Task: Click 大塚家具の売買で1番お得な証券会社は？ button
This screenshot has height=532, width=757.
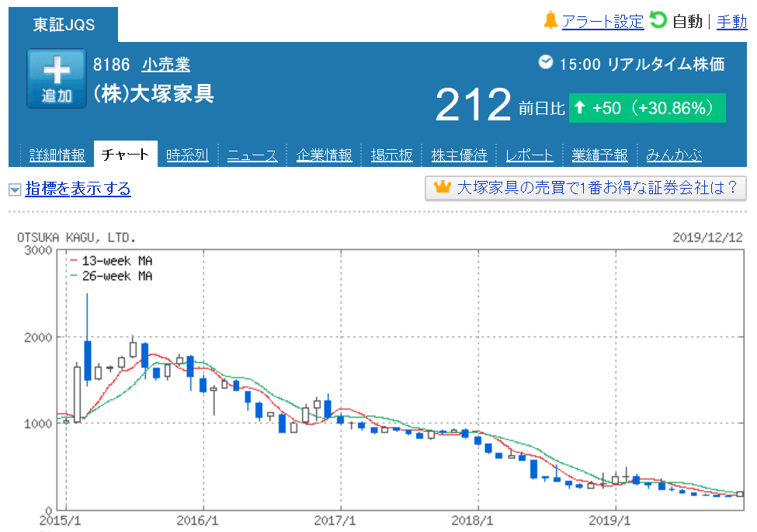Action: 585,188
